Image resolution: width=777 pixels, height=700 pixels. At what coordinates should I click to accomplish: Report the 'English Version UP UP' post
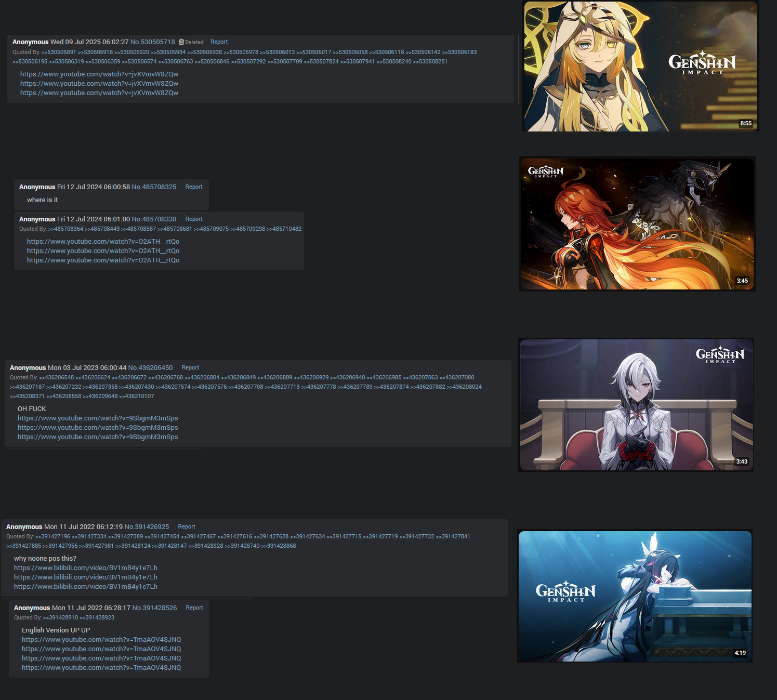pyautogui.click(x=194, y=608)
